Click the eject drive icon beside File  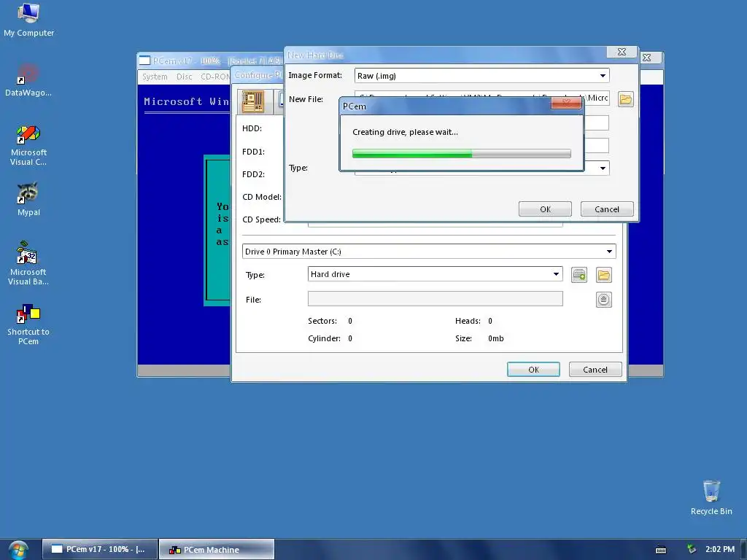[603, 300]
